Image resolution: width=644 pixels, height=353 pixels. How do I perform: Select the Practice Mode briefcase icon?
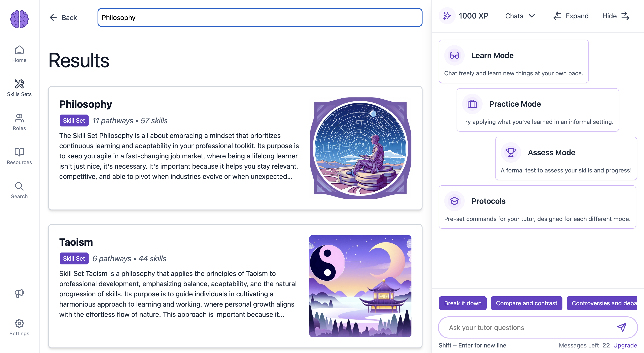pyautogui.click(x=472, y=104)
